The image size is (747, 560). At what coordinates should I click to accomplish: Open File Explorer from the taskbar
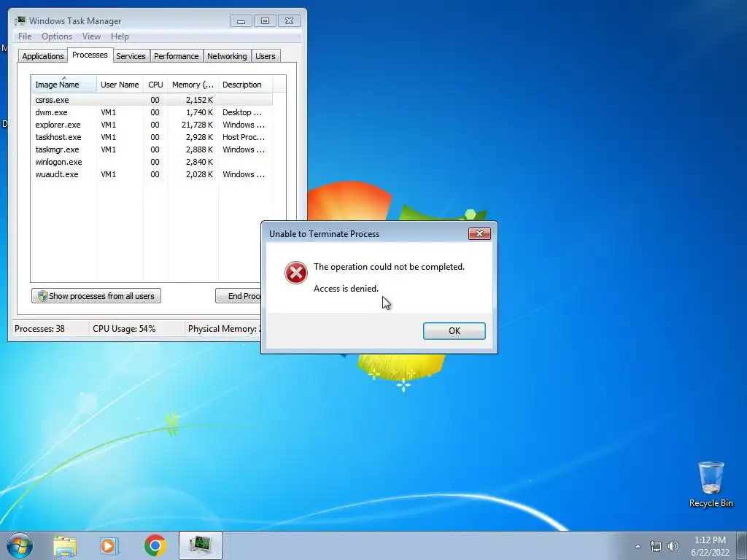tap(65, 545)
